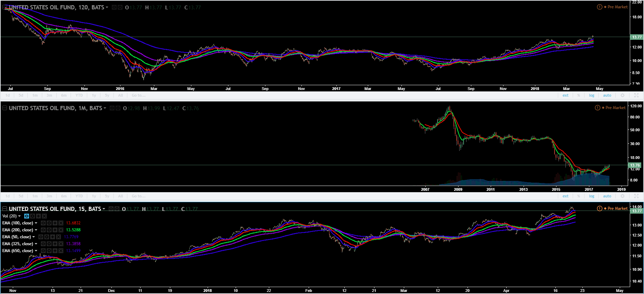Open settings for the Vol (20) indicator
Viewport: 644px width, 294px height.
pos(32,216)
